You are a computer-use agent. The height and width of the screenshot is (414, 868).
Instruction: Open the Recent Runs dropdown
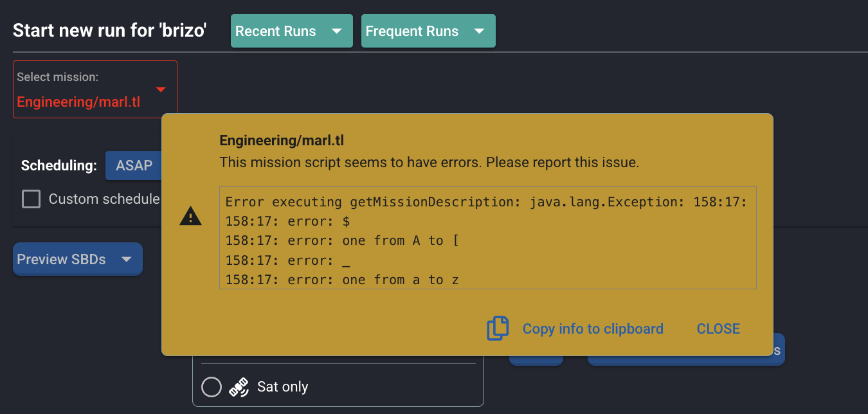click(291, 31)
